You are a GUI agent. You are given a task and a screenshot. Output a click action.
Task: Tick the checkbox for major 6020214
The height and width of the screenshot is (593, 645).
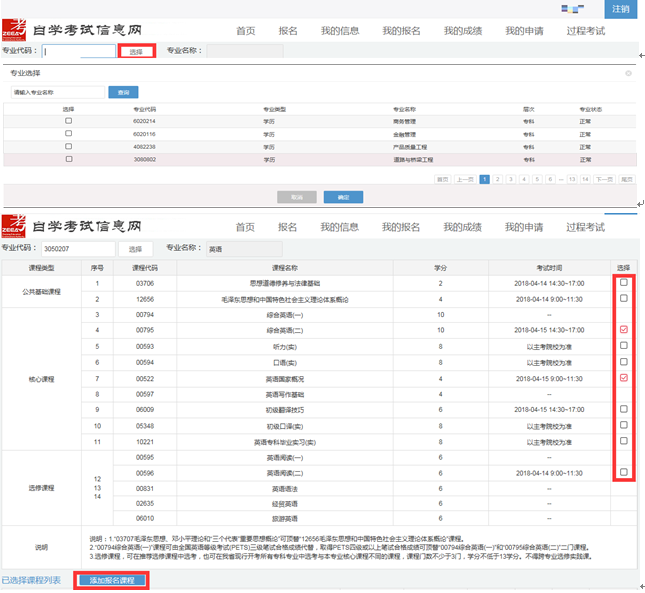[69, 121]
